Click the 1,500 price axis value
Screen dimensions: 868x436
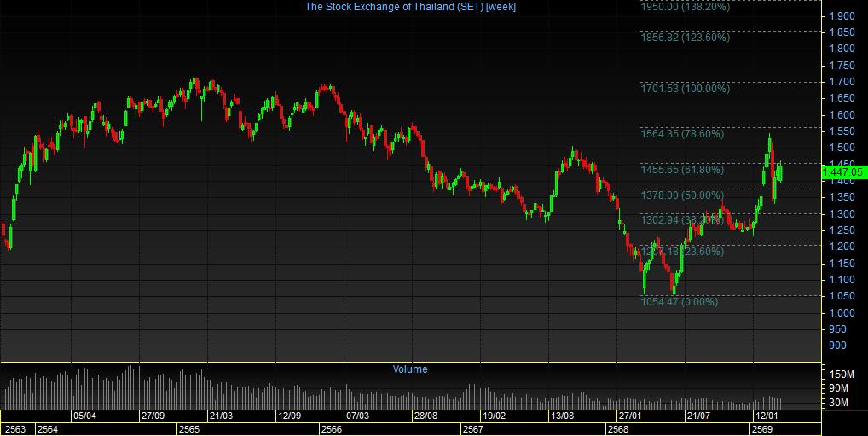click(x=842, y=148)
